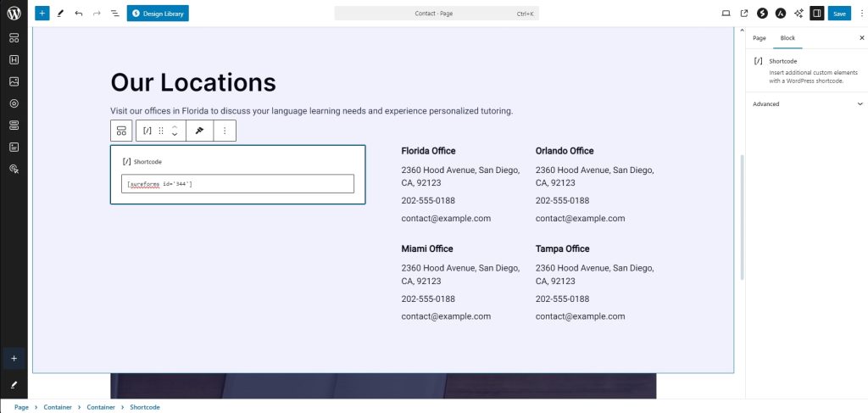
Task: Undo the last change
Action: pos(79,14)
